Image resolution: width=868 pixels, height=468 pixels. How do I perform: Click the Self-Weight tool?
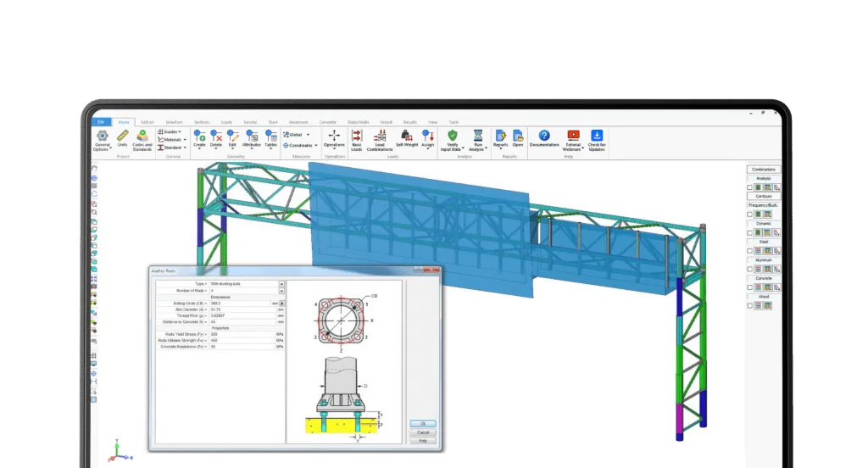(407, 138)
